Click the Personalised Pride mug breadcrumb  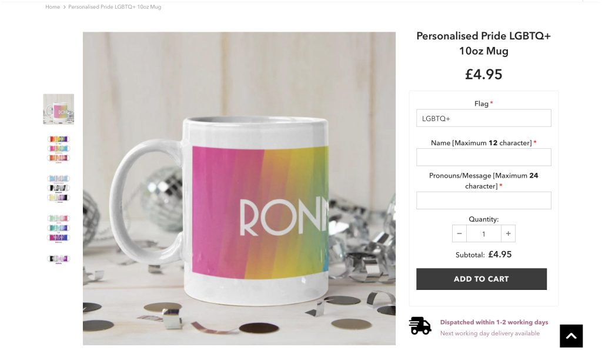(115, 7)
